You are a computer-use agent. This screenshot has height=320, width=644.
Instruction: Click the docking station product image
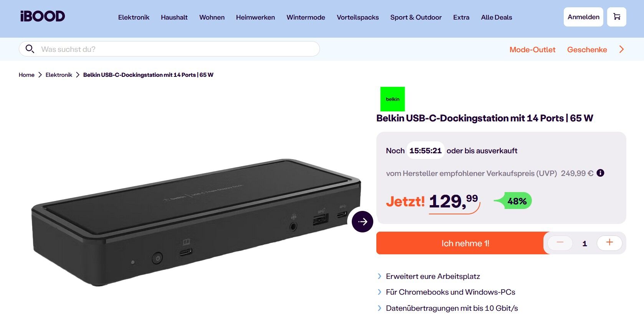[196, 222]
